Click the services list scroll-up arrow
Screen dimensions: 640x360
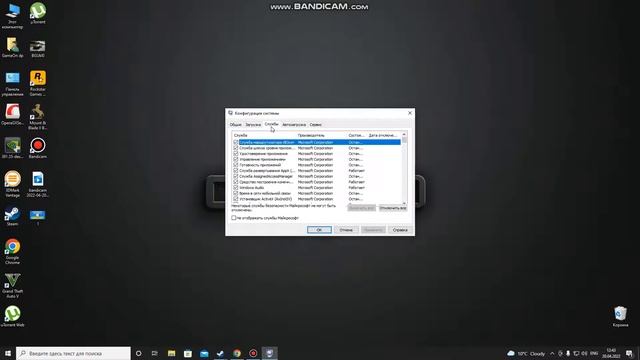click(404, 134)
